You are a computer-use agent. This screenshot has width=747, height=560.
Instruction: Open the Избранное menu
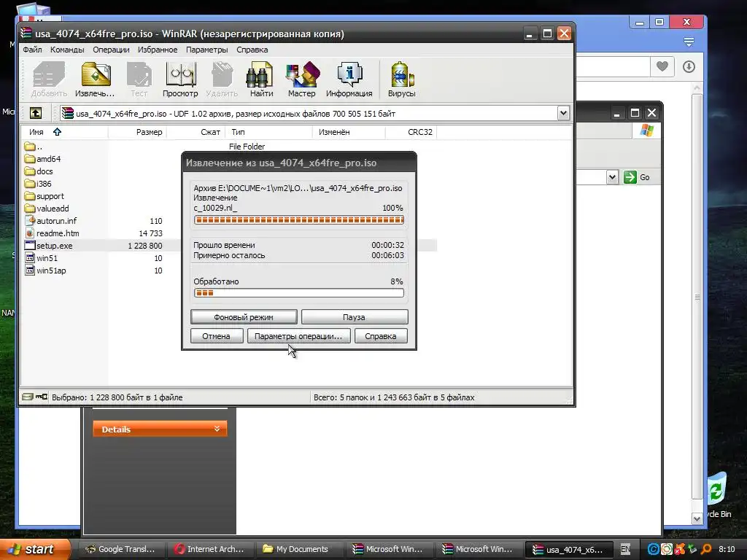pos(158,50)
